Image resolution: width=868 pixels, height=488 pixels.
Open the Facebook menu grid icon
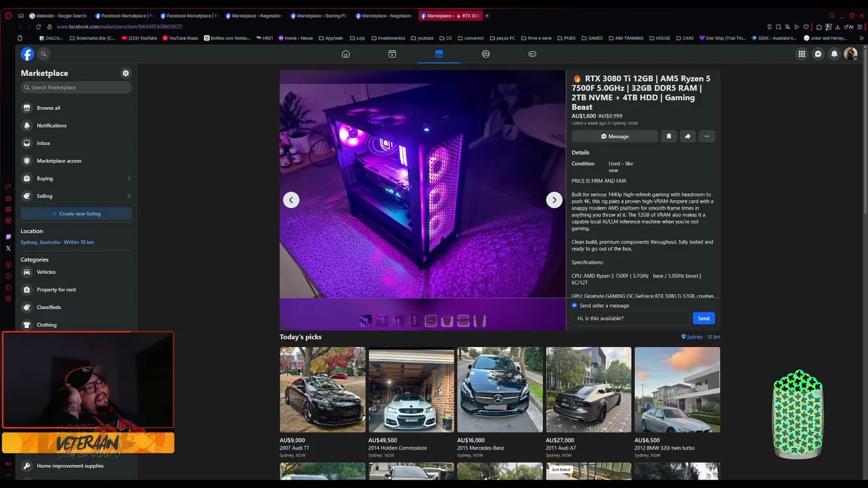click(x=802, y=54)
